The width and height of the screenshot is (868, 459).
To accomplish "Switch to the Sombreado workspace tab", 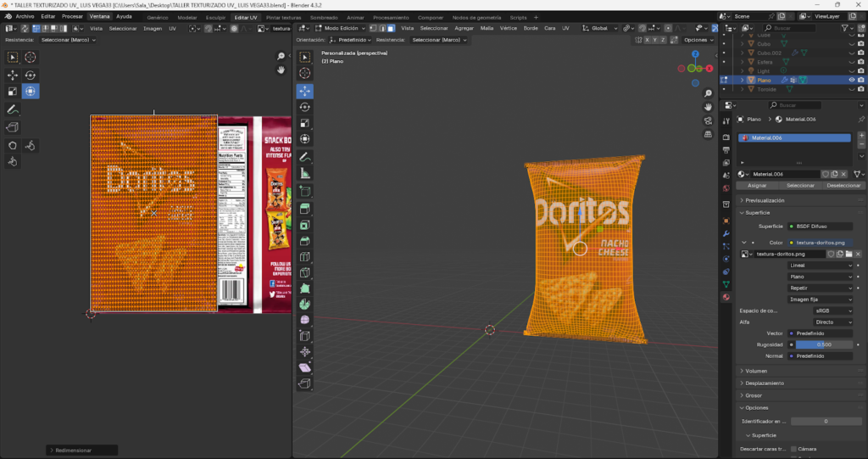I will [x=324, y=17].
